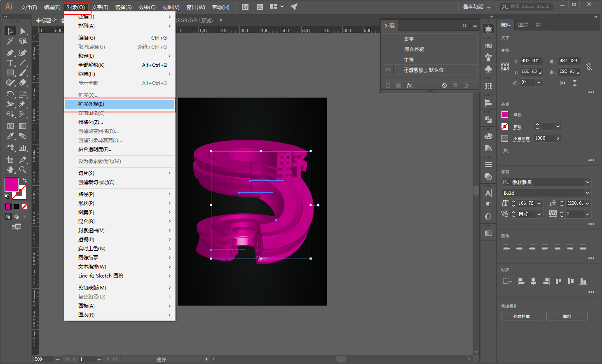Open the font style dropdown Bold
The width and height of the screenshot is (602, 364).
pos(588,193)
